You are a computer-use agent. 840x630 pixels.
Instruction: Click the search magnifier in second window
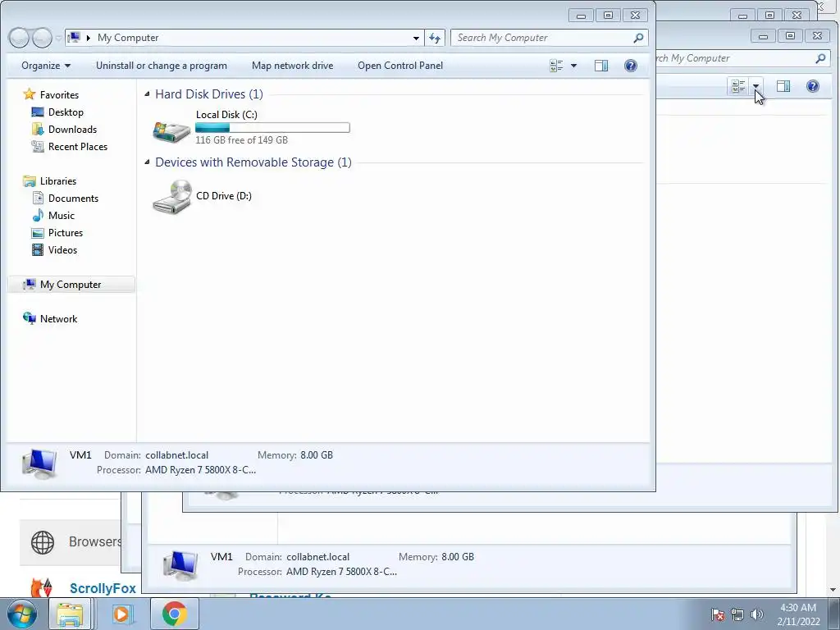[x=820, y=58]
